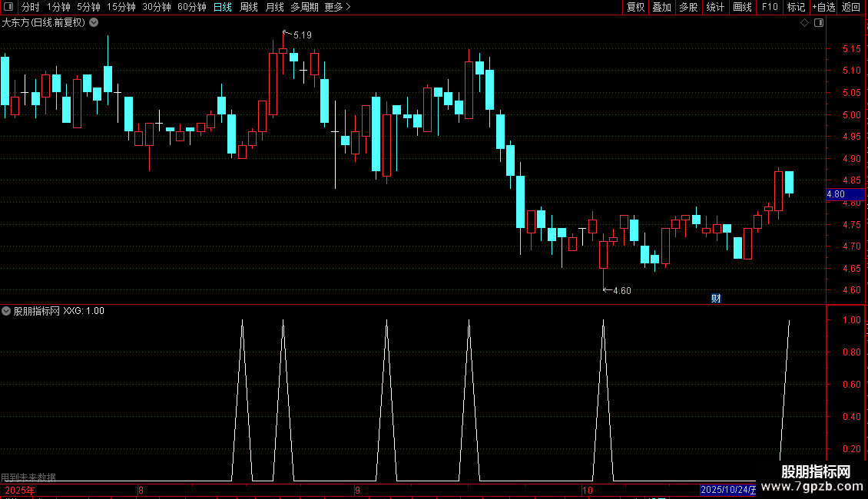Open the 画线 drawing tools

pos(742,7)
